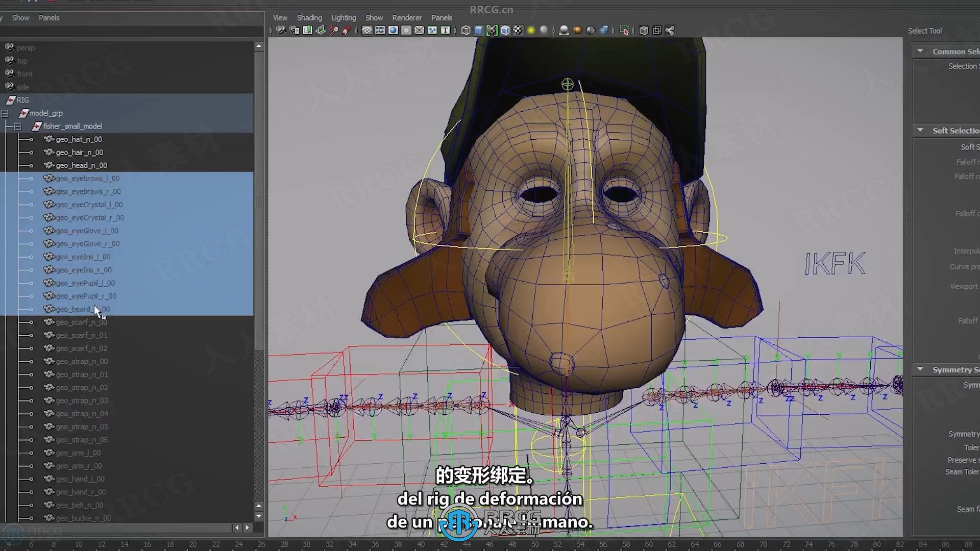Click the head control circle at top of head

click(x=567, y=84)
